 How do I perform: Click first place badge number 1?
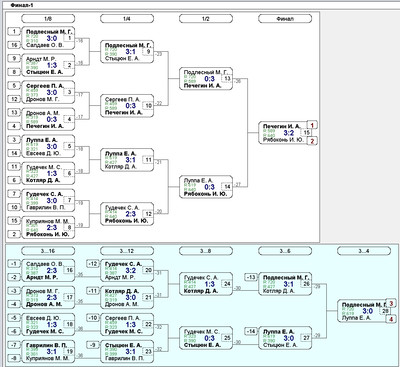[312, 125]
